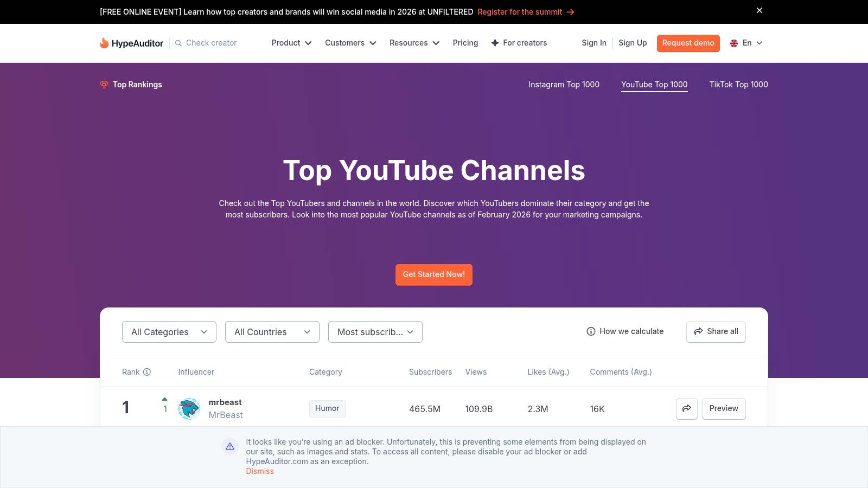Screen dimensions: 868x488
Task: Click Sign Up
Action: (633, 43)
